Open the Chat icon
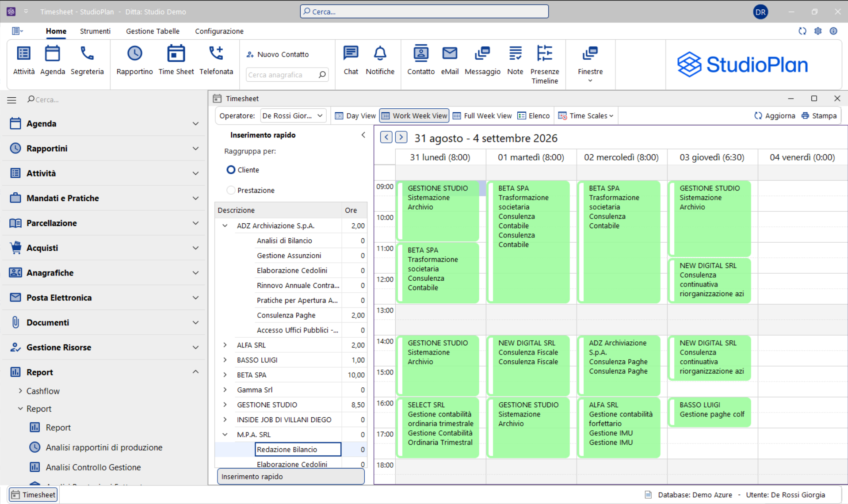 (351, 60)
